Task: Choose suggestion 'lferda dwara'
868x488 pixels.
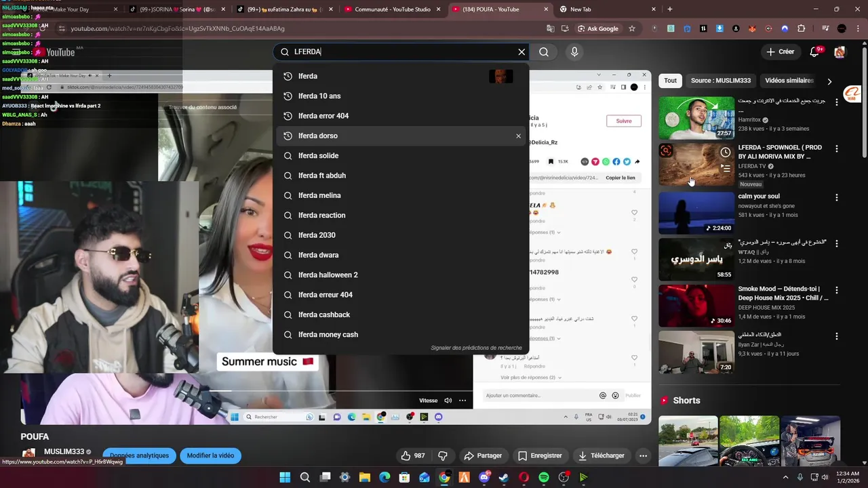Action: tap(401, 255)
